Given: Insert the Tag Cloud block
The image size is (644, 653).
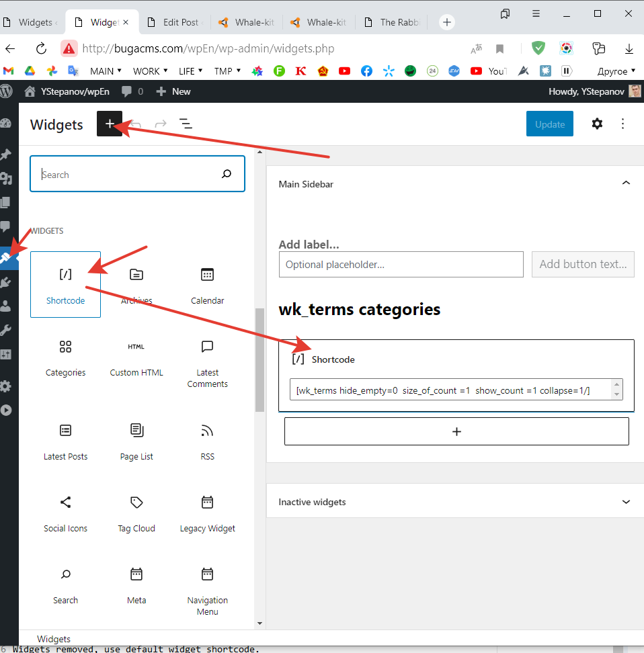Looking at the screenshot, I should click(136, 514).
